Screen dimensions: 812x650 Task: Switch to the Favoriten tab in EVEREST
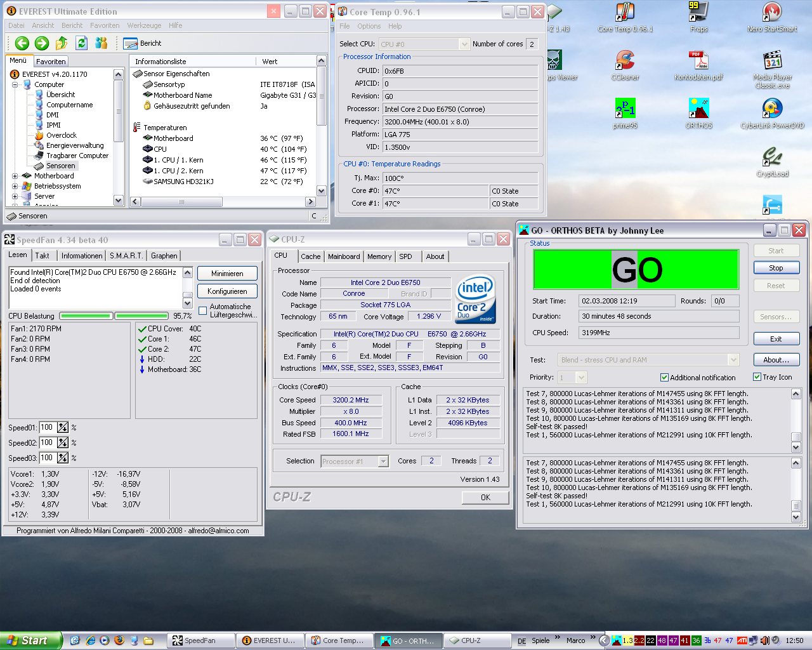[51, 62]
